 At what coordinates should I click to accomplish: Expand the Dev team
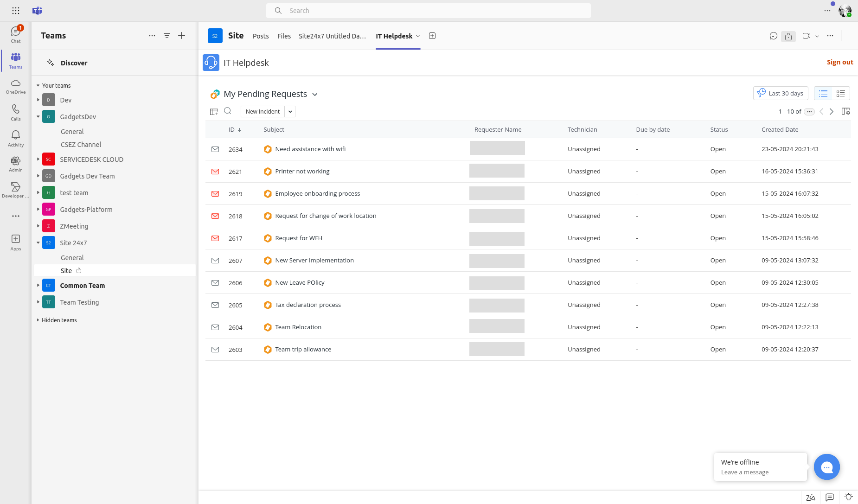[38, 100]
